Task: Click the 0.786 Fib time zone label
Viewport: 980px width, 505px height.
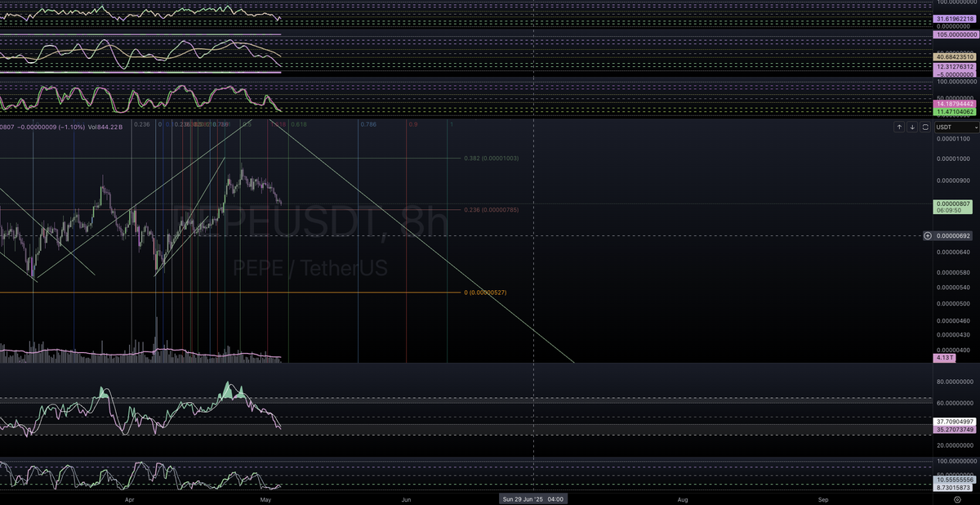Action: point(368,124)
